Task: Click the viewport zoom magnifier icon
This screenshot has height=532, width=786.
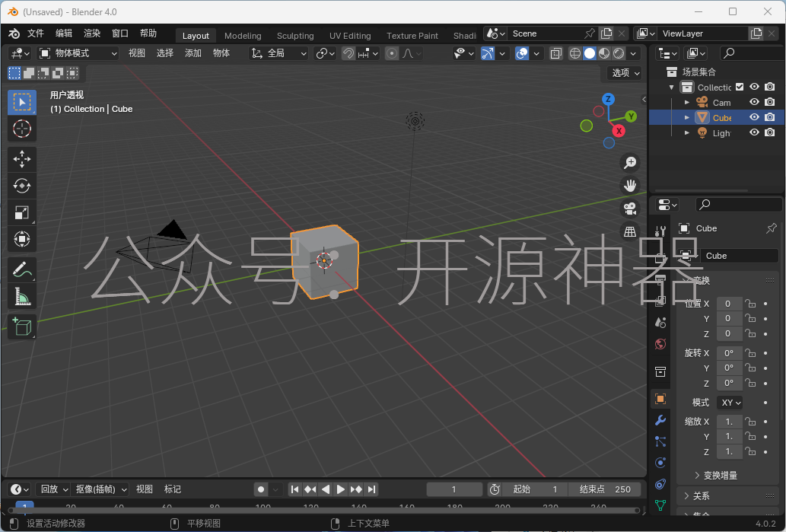Action: click(x=629, y=162)
